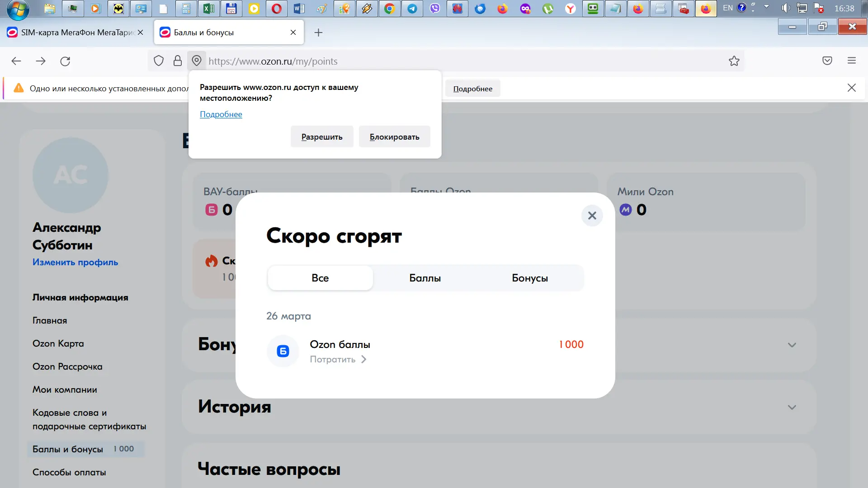Open the tracking protection shield icon
This screenshot has height=488, width=868.
click(159, 61)
